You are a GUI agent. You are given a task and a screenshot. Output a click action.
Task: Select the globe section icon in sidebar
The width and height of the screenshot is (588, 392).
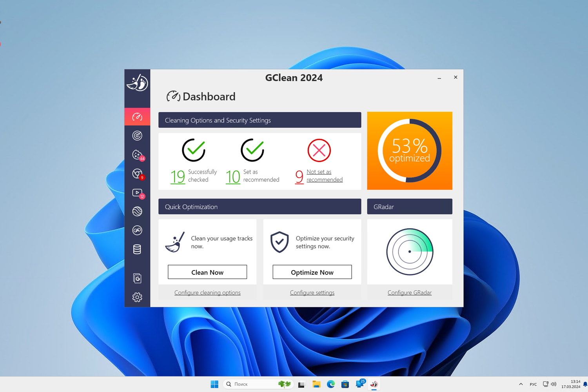coord(137,211)
